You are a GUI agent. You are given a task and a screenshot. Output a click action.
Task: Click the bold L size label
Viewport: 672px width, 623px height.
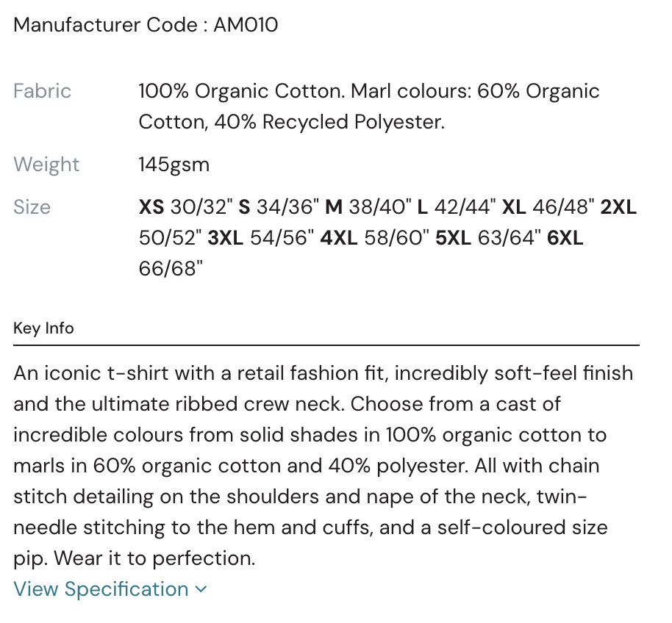(422, 207)
